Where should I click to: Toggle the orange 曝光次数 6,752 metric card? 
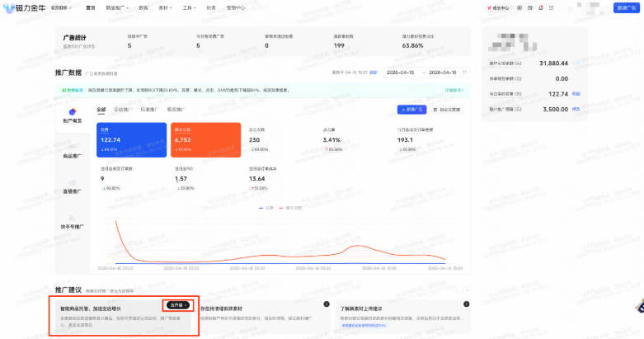point(206,139)
